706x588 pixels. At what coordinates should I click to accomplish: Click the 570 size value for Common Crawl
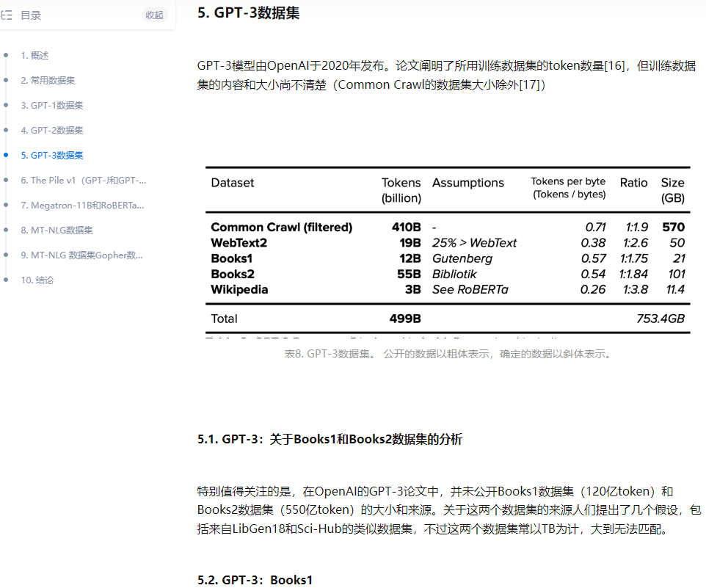673,228
